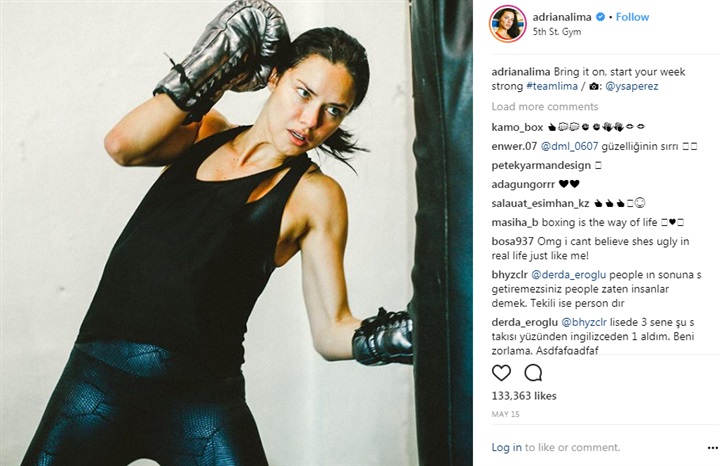This screenshot has height=466, width=720.
Task: Open the @ysaperez photographer profile
Action: coord(632,86)
